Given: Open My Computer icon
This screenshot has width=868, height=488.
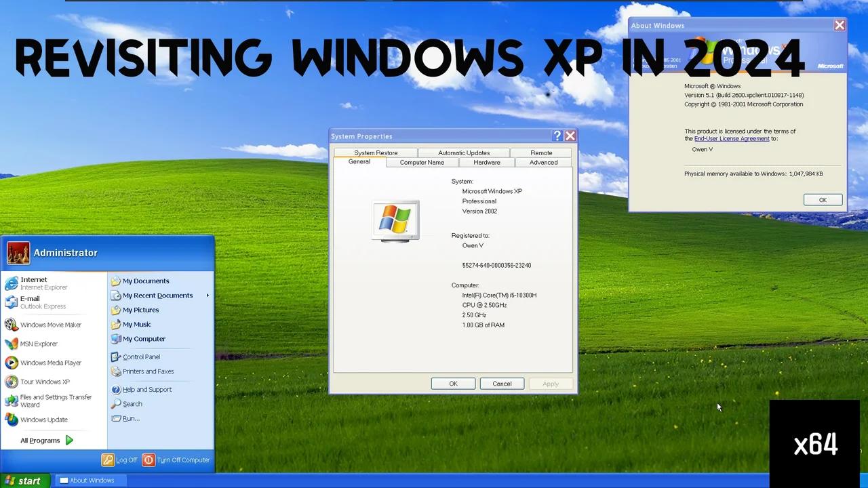Looking at the screenshot, I should point(116,339).
